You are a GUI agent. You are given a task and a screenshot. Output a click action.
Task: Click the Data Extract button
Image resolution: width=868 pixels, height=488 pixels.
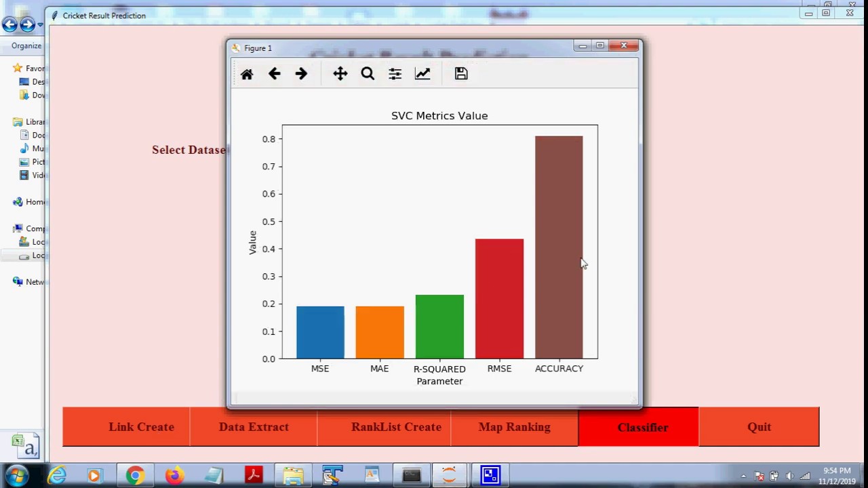[254, 427]
